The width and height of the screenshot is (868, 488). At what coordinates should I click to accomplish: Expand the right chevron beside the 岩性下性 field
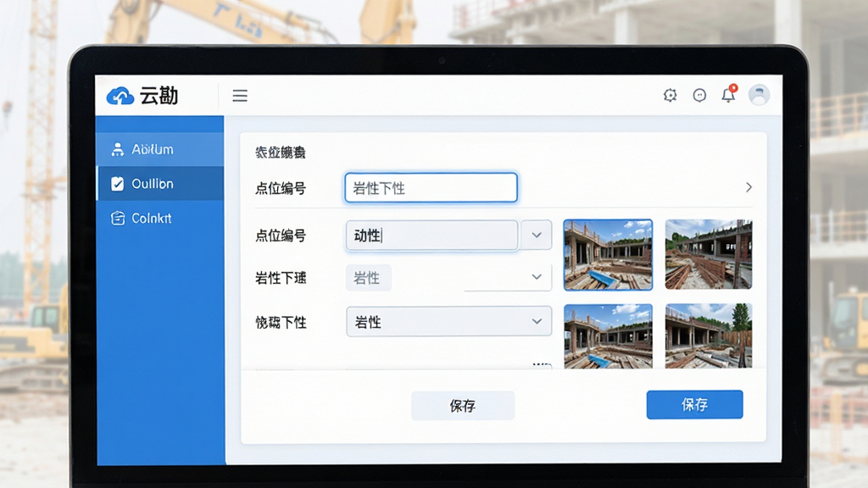tap(748, 187)
